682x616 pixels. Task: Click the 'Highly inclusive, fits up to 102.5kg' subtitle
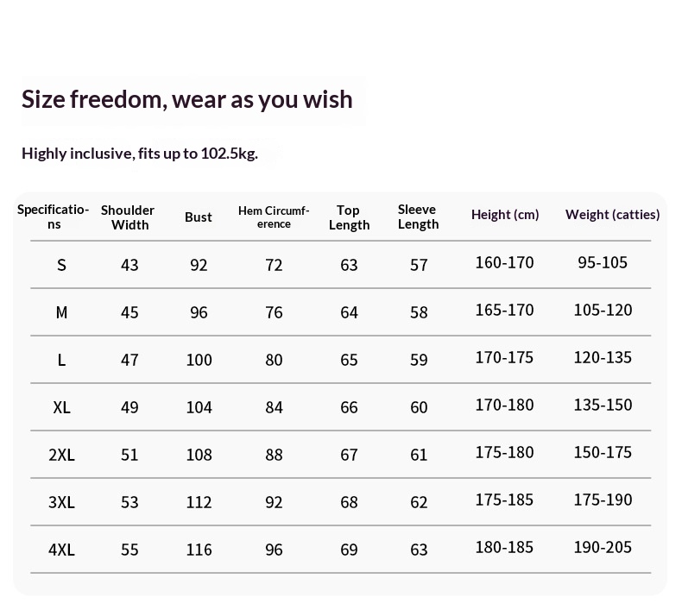pyautogui.click(x=139, y=154)
